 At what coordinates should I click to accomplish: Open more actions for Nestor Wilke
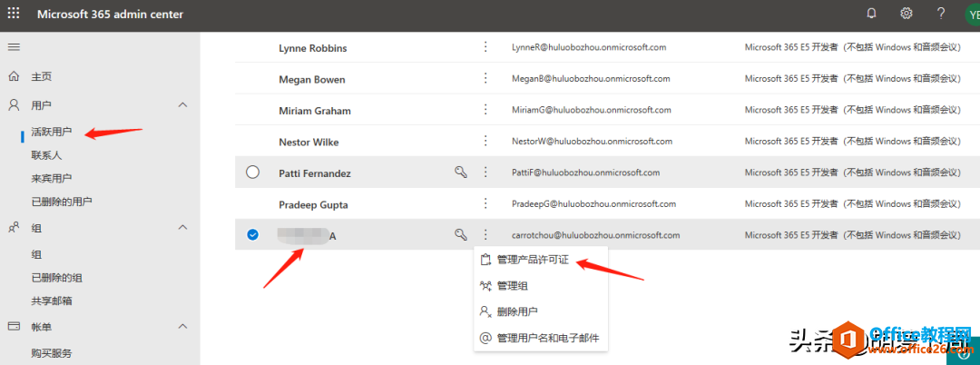pos(485,141)
